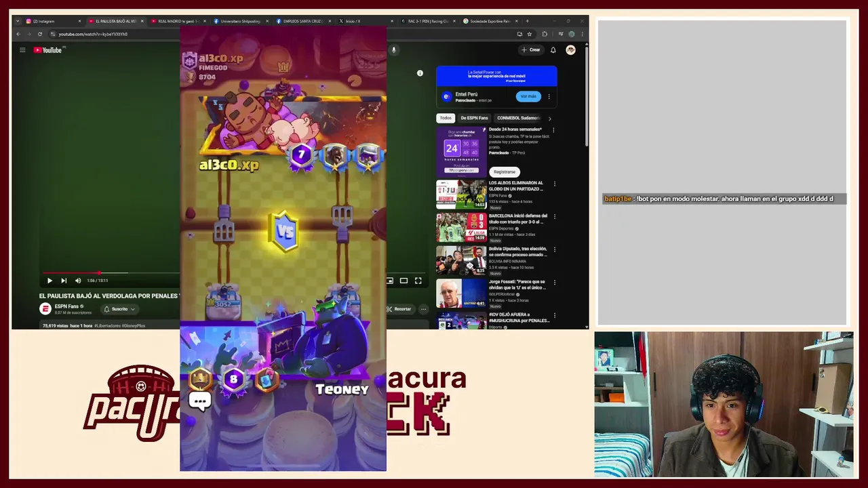Open options for 'Bolivia Diputado' video
The image size is (868, 488).
[554, 249]
